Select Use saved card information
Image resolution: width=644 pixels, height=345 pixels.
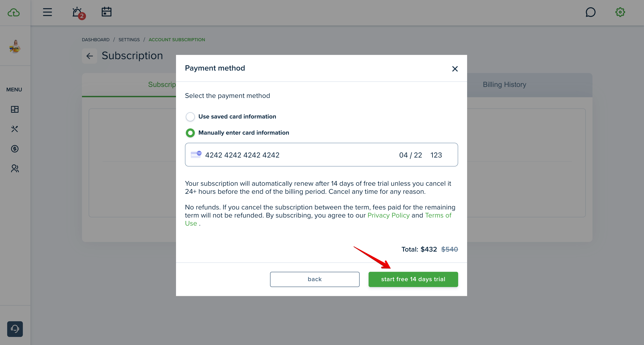tap(190, 116)
